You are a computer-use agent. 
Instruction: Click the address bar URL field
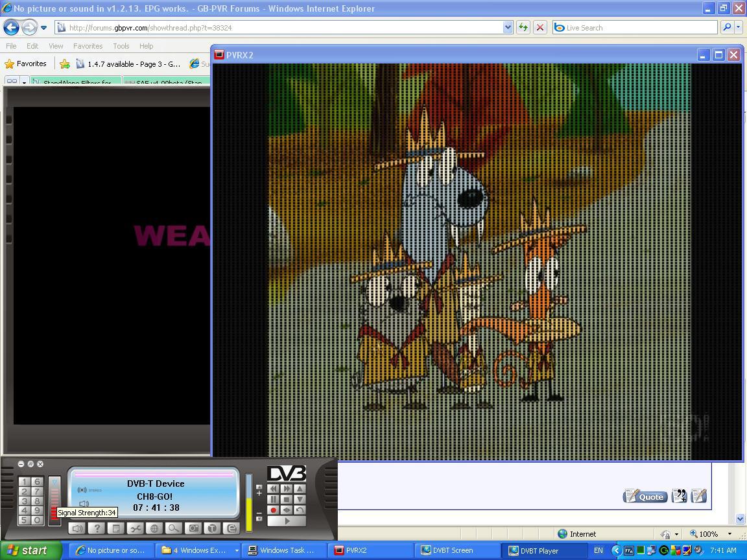point(279,28)
